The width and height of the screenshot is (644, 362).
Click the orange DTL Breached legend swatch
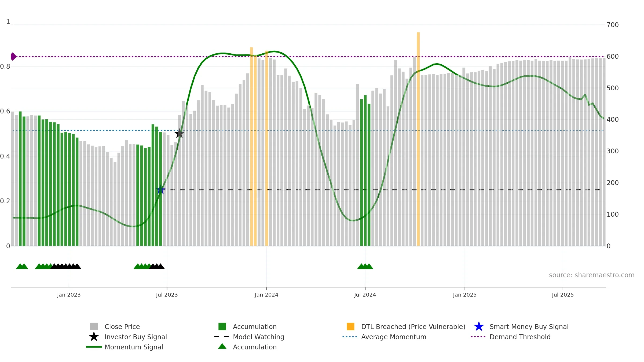350,327
